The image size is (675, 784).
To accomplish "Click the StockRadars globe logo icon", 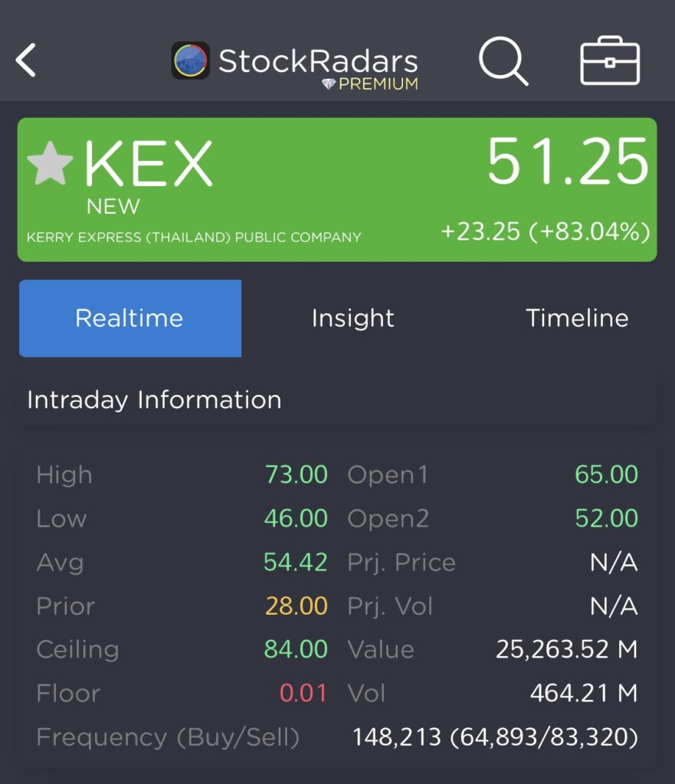I will [x=190, y=60].
